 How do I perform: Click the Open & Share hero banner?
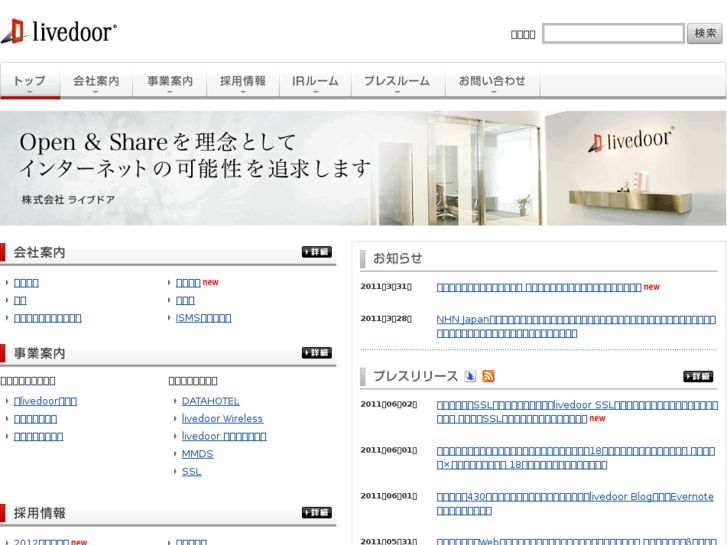(x=364, y=168)
